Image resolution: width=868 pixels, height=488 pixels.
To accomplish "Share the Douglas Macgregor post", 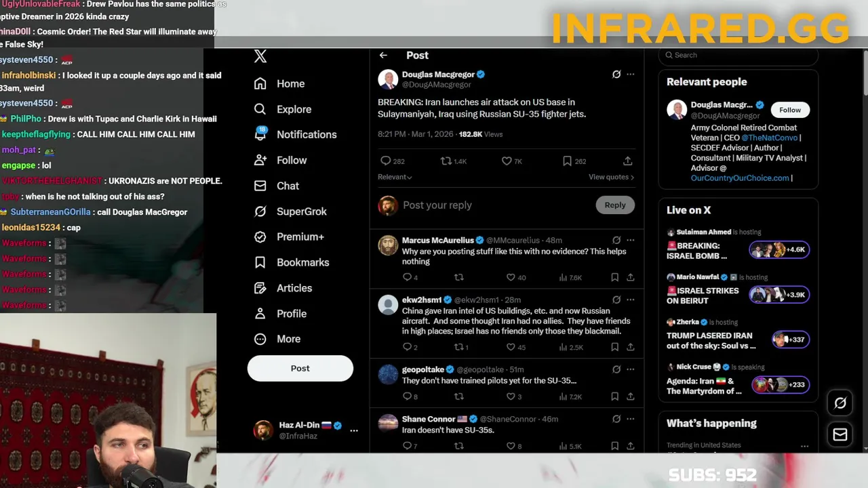I will point(628,161).
